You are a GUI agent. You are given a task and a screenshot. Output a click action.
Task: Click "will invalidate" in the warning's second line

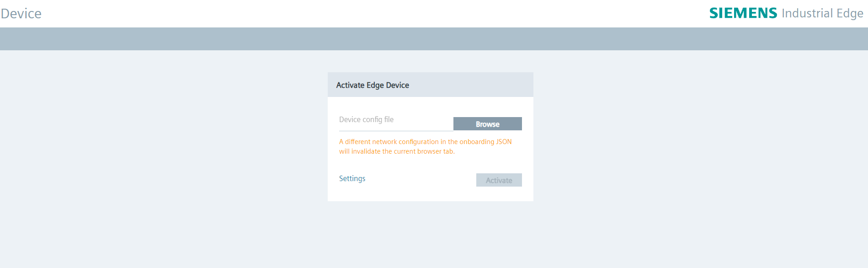click(360, 151)
